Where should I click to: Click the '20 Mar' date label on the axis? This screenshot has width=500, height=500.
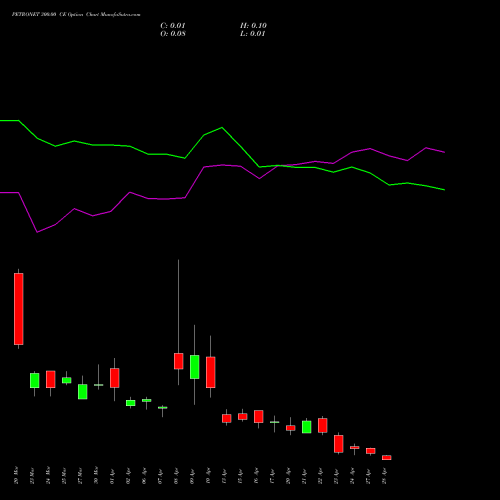pyautogui.click(x=16, y=475)
